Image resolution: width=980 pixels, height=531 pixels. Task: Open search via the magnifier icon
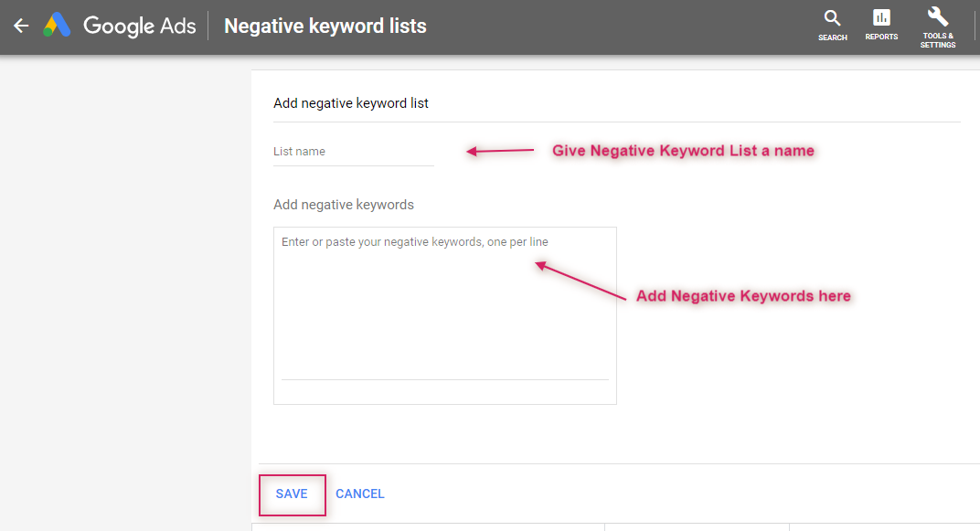pos(832,17)
